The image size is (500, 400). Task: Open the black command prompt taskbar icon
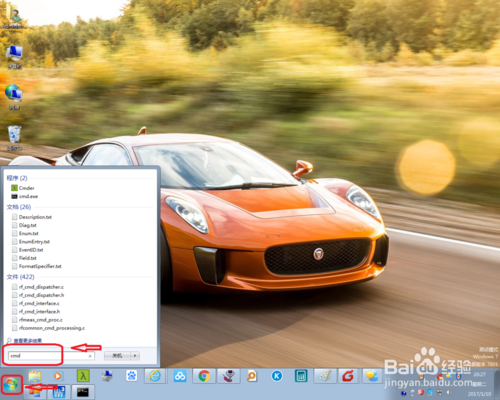pos(83,392)
